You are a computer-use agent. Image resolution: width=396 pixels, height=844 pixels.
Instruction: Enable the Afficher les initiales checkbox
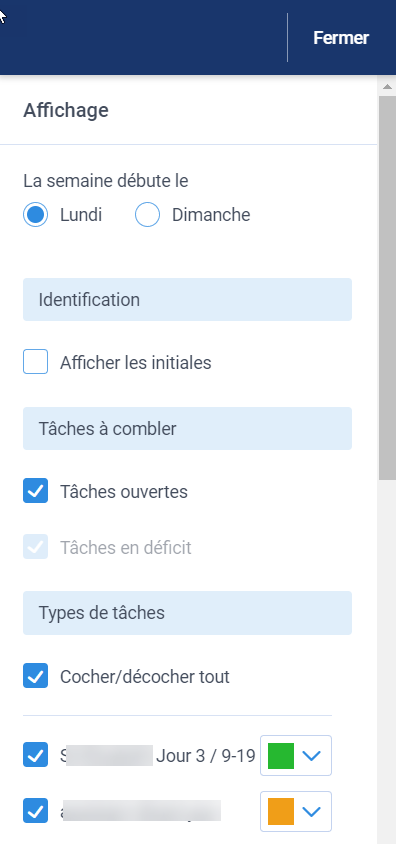tap(36, 362)
